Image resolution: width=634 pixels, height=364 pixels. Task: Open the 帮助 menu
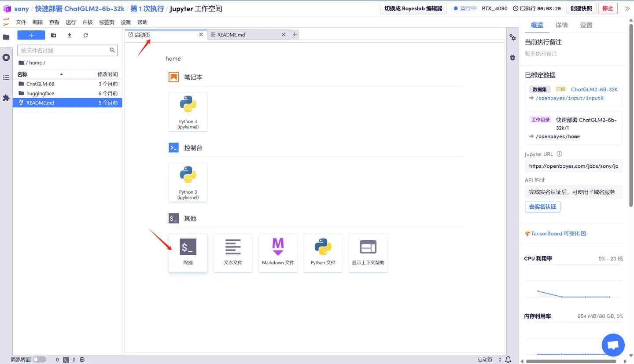pyautogui.click(x=142, y=22)
